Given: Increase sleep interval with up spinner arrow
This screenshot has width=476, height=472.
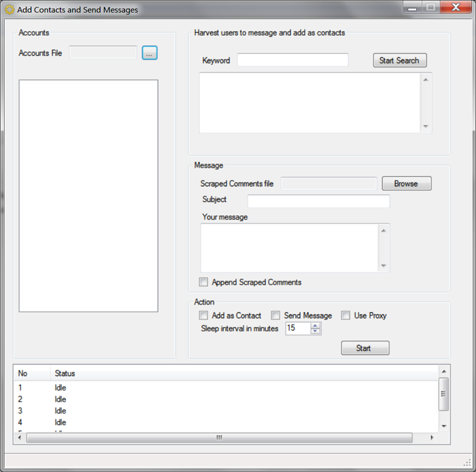Looking at the screenshot, I should point(315,325).
